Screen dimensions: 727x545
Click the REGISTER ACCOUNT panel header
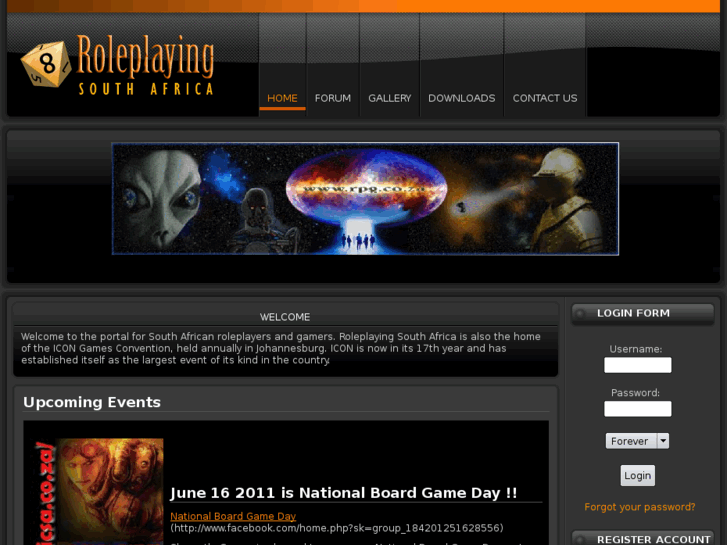[x=642, y=539]
